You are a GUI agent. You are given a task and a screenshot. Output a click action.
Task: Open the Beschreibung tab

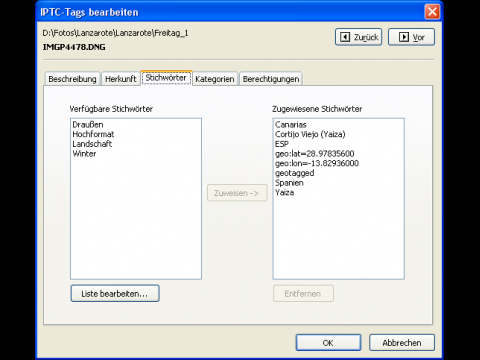click(x=72, y=79)
